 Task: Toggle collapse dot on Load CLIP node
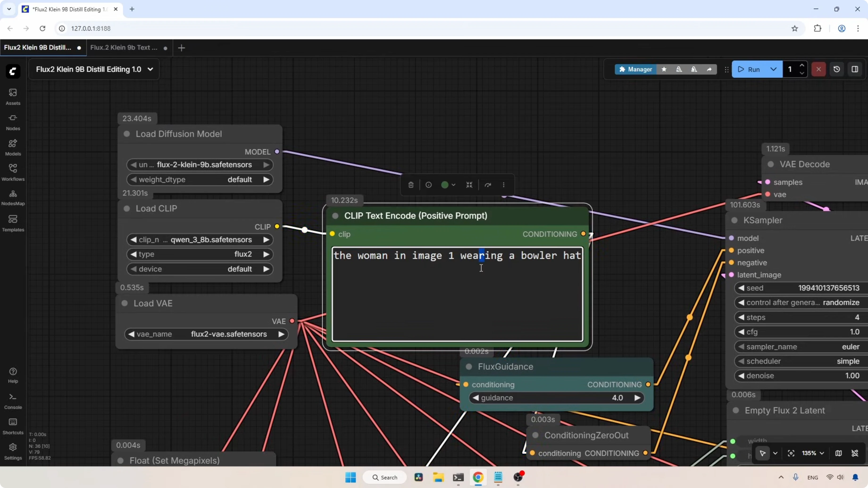[x=127, y=208]
